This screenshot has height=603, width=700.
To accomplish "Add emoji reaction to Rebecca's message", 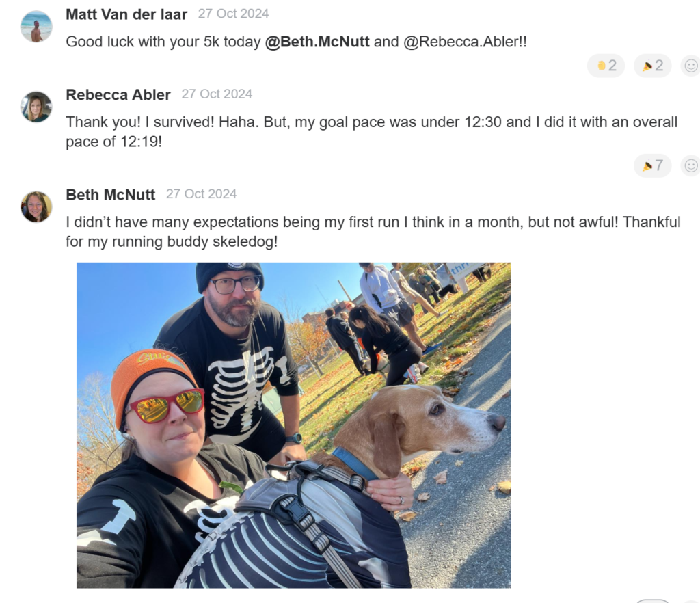I will (x=690, y=166).
